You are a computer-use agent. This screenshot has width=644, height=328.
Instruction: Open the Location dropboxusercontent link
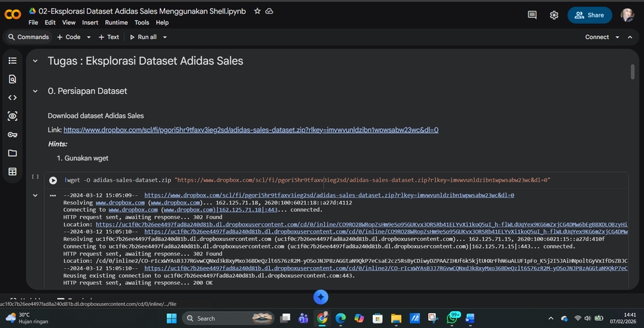[x=362, y=225]
